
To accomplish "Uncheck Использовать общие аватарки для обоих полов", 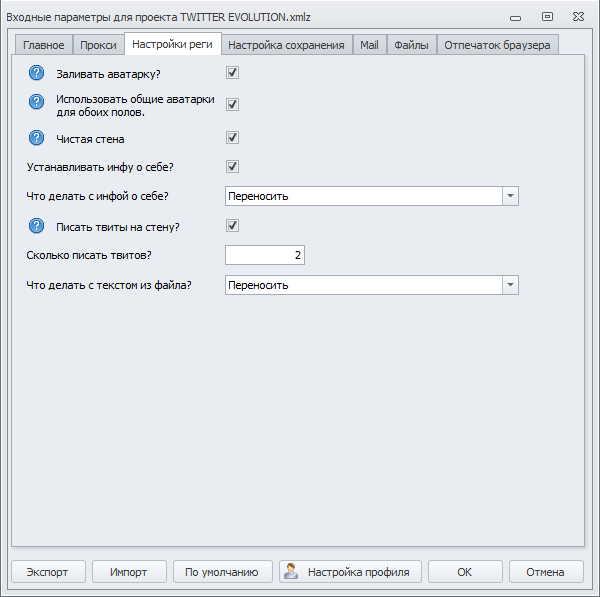I will (x=232, y=104).
